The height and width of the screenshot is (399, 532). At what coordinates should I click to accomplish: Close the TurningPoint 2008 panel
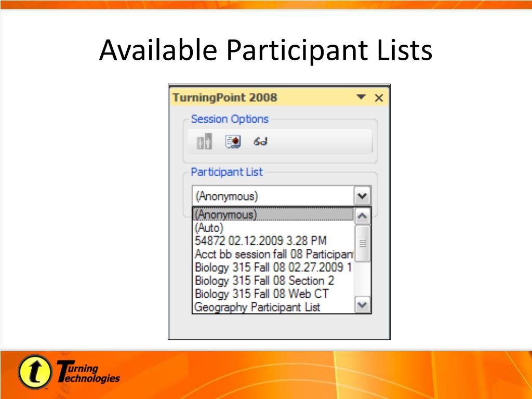[379, 98]
